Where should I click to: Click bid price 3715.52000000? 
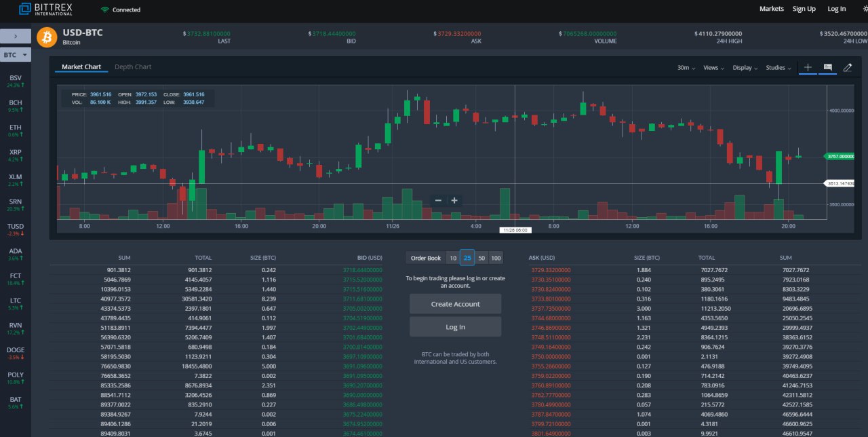click(363, 280)
